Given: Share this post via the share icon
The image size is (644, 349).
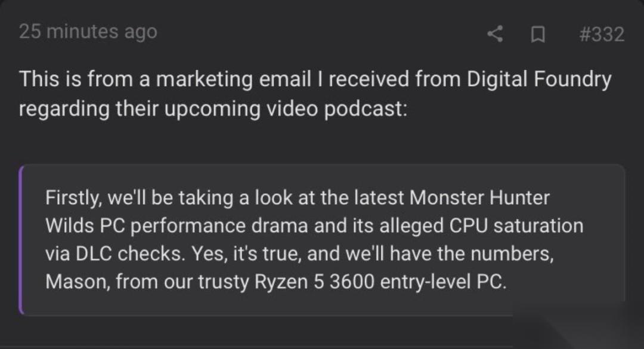Looking at the screenshot, I should click(x=495, y=34).
